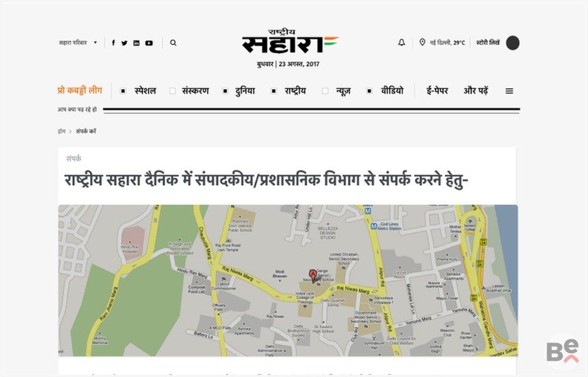Open the ई-पेपर menu item
This screenshot has height=377, width=588.
[437, 90]
